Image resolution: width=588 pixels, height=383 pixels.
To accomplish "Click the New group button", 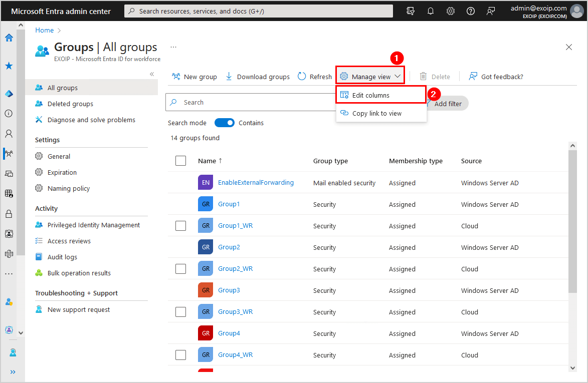I will [x=194, y=77].
